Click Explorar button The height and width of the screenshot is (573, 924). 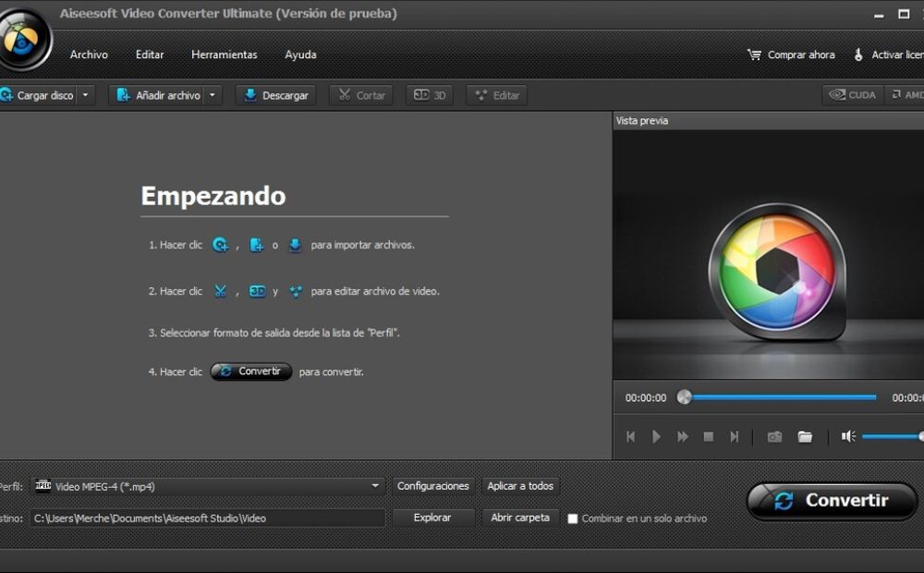(x=433, y=518)
